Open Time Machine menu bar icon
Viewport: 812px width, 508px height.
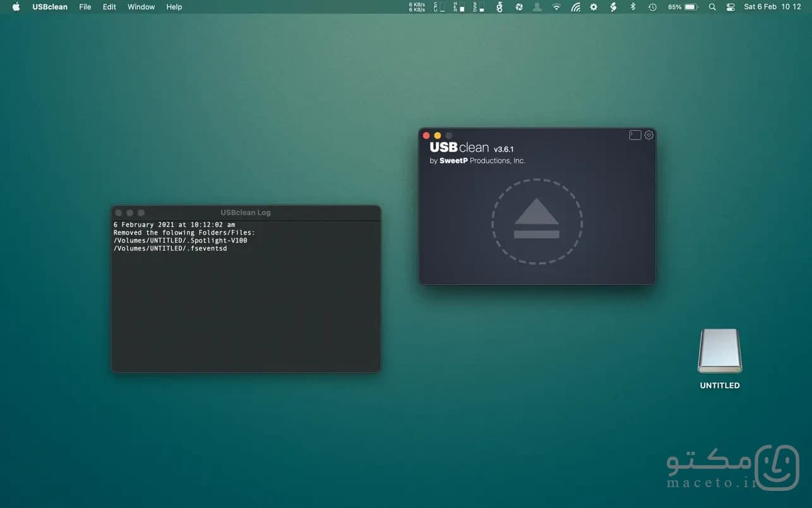[652, 7]
